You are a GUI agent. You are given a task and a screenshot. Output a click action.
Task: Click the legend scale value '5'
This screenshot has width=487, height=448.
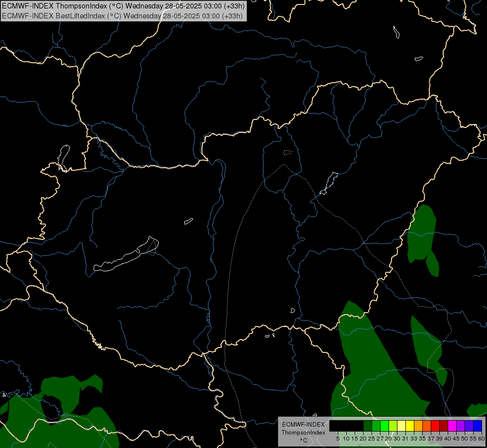pyautogui.click(x=338, y=439)
